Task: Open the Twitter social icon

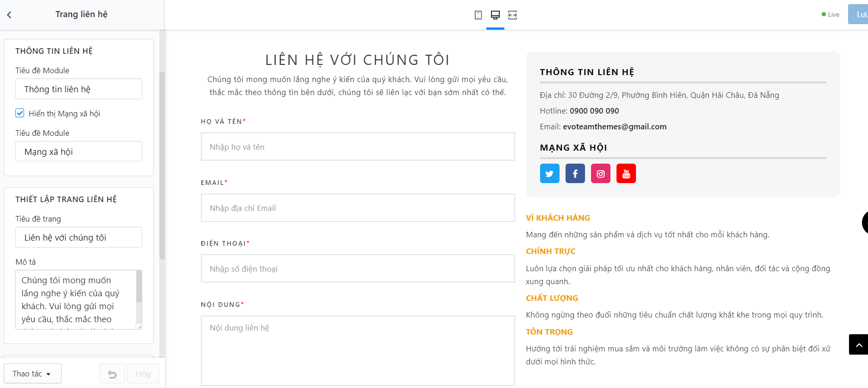Action: pos(550,173)
